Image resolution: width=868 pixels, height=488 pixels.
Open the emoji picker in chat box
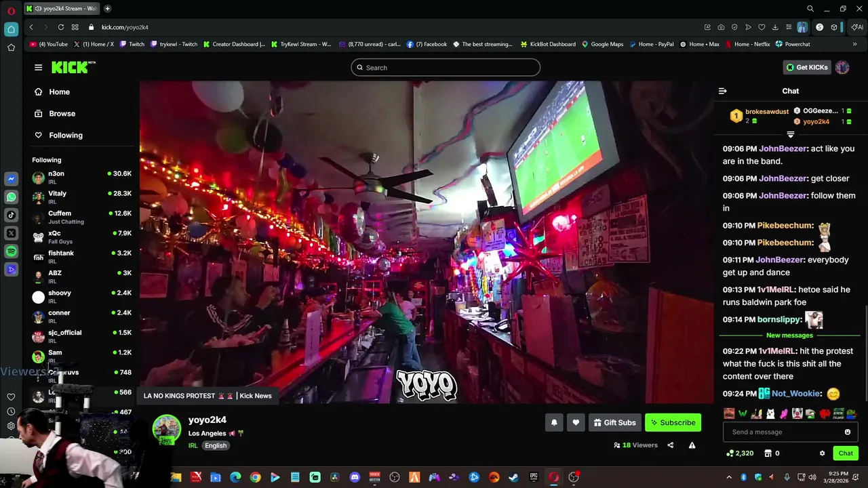(848, 432)
